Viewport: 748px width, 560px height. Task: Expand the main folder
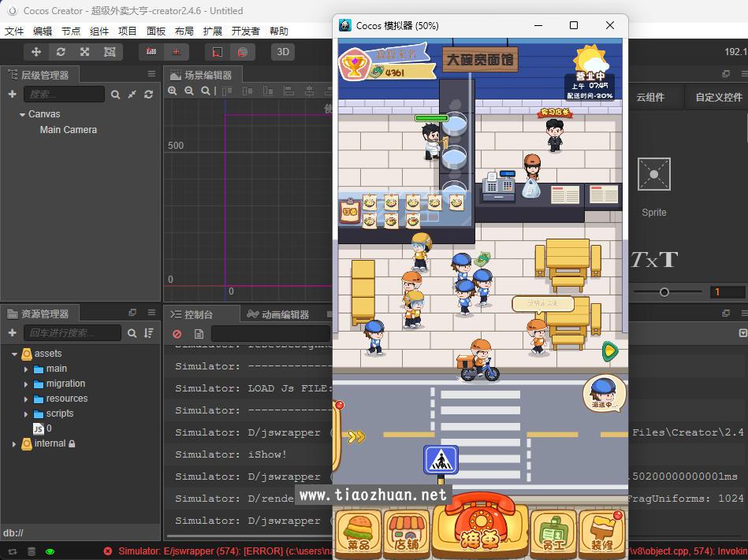[26, 369]
